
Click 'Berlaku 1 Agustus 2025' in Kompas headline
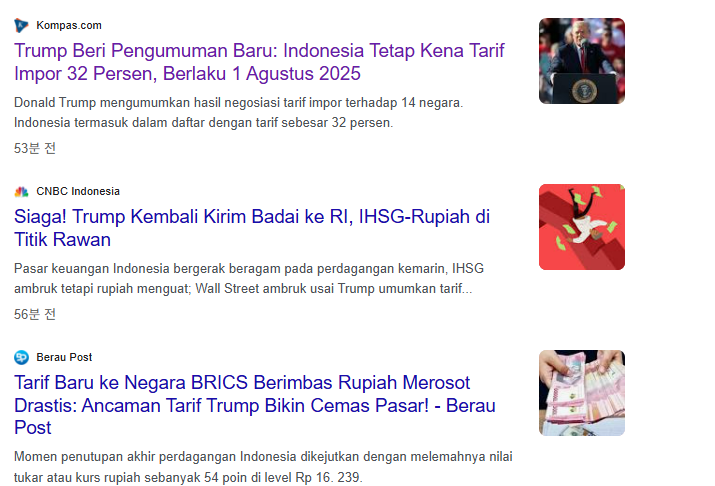pyautogui.click(x=262, y=74)
